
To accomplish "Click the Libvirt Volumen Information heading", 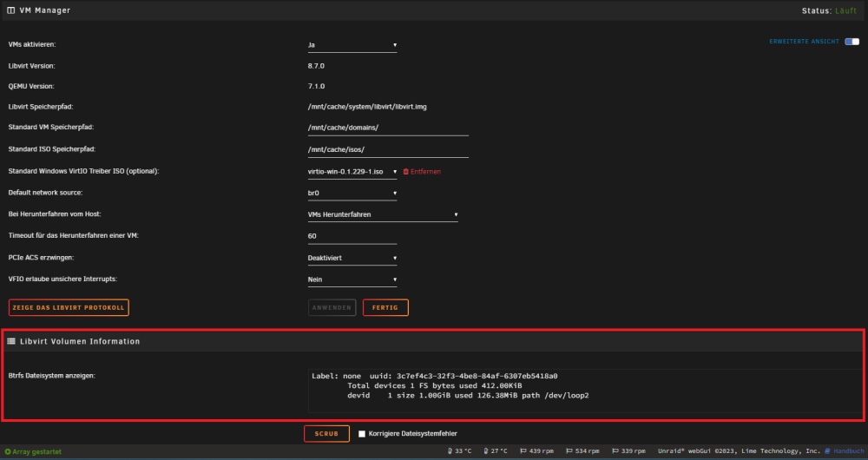I will (80, 342).
